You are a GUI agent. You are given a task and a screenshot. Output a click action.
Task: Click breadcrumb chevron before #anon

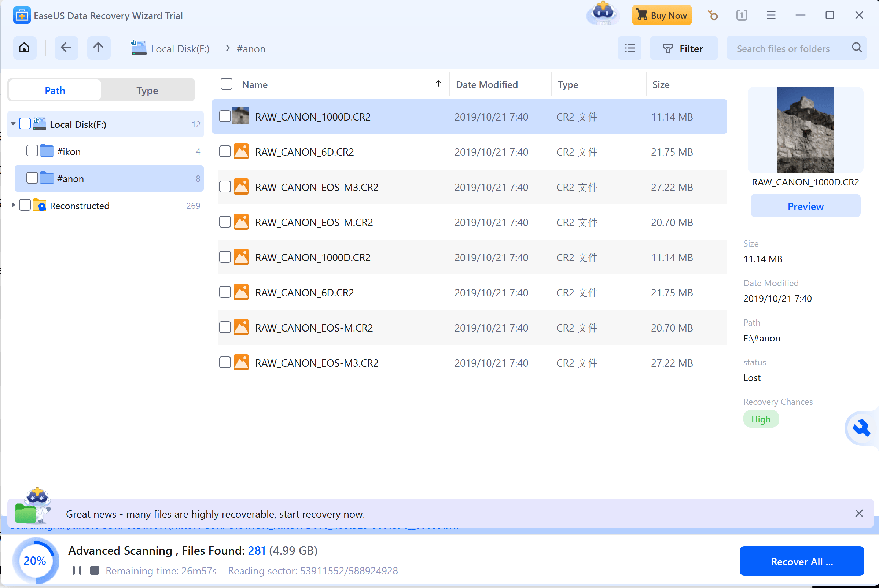point(228,48)
